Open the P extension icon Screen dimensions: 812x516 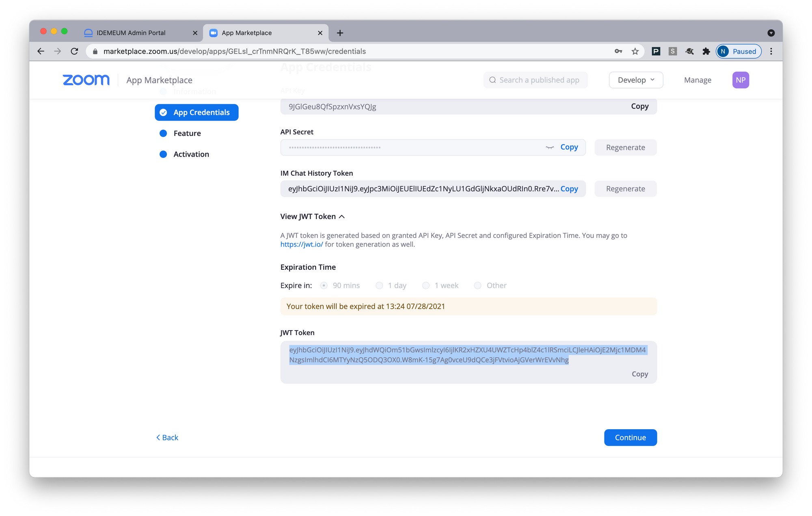(x=656, y=51)
